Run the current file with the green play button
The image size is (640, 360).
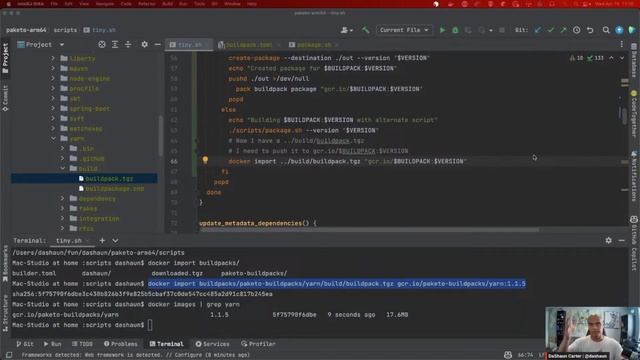tap(442, 30)
